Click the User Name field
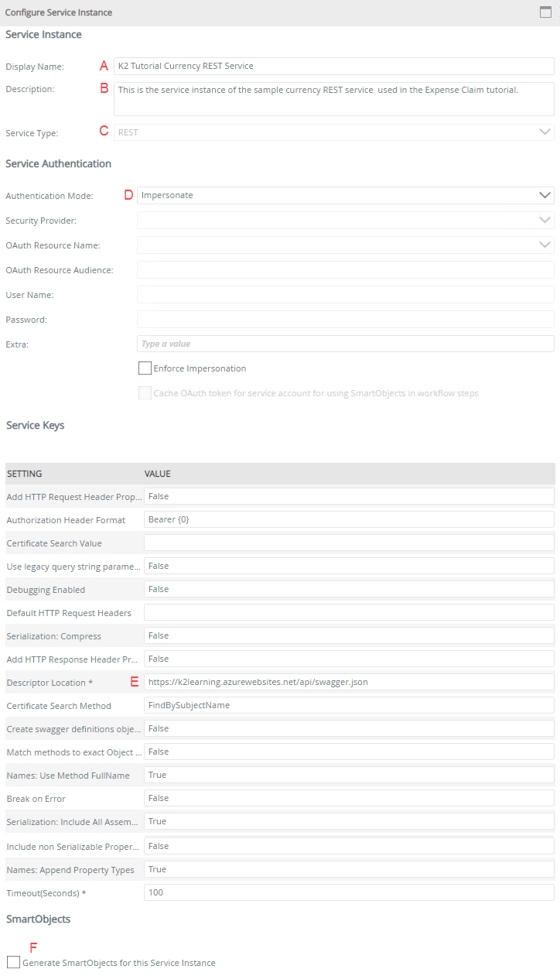 point(345,294)
